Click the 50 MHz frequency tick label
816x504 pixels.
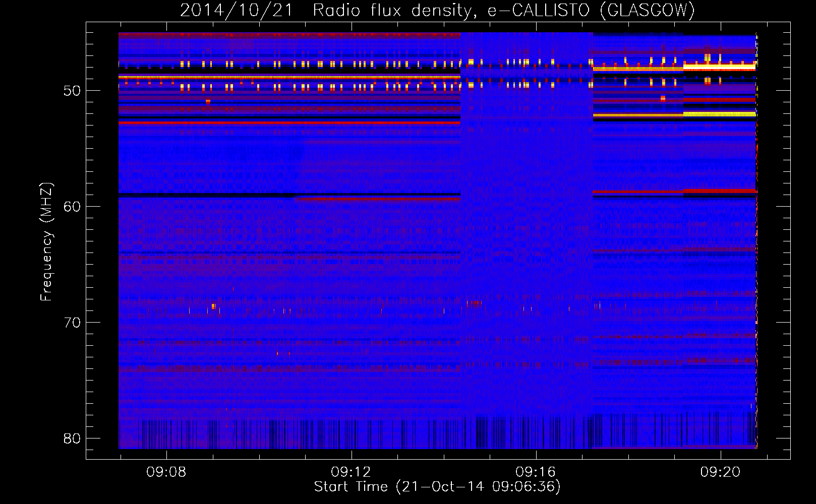point(72,91)
